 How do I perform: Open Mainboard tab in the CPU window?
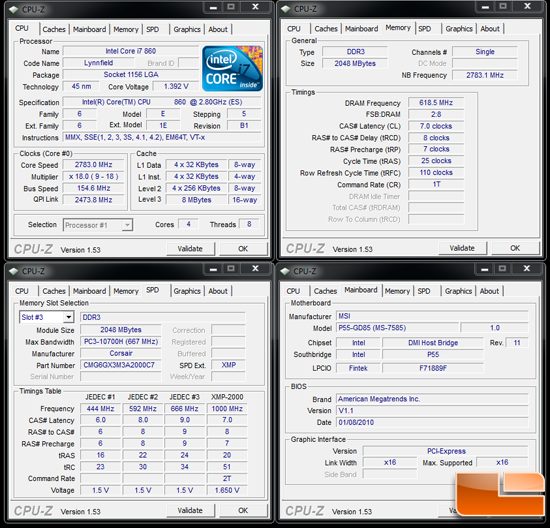tap(89, 29)
